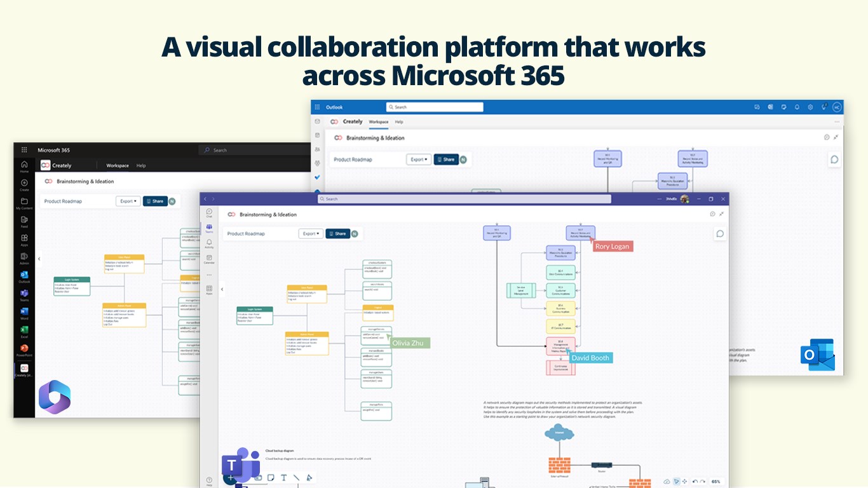Image resolution: width=868 pixels, height=488 pixels.
Task: Select the line connector tool in Teams toolbar
Action: [296, 477]
